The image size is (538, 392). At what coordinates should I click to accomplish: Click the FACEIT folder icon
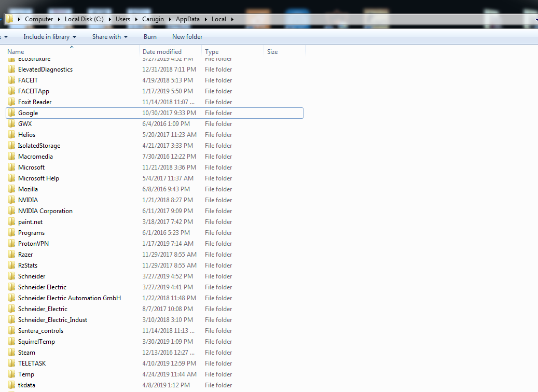(x=11, y=80)
